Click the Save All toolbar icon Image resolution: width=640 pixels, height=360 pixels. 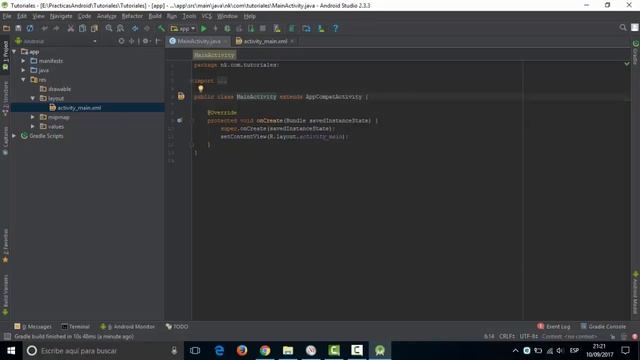(18, 29)
